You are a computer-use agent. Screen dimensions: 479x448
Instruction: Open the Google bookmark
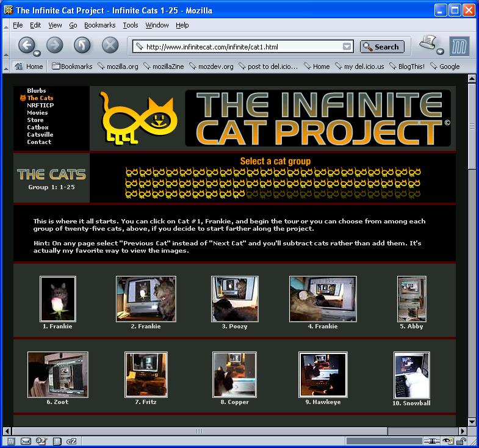(x=445, y=67)
